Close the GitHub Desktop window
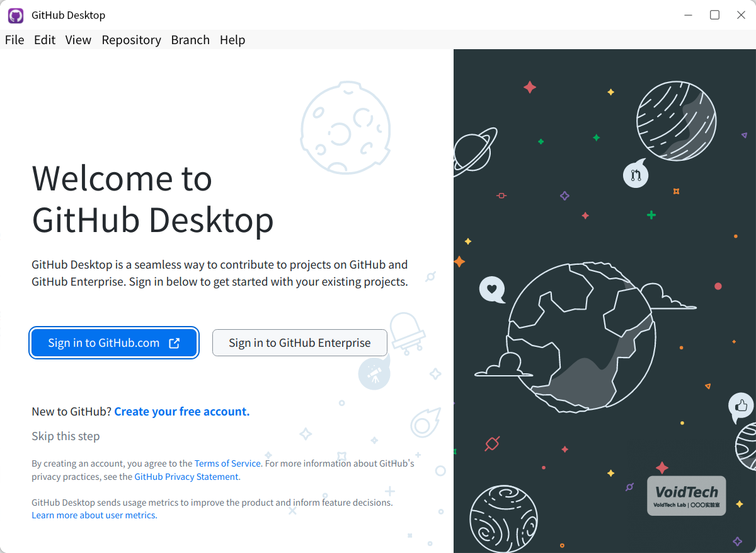Viewport: 756px width, 553px height. (x=742, y=15)
